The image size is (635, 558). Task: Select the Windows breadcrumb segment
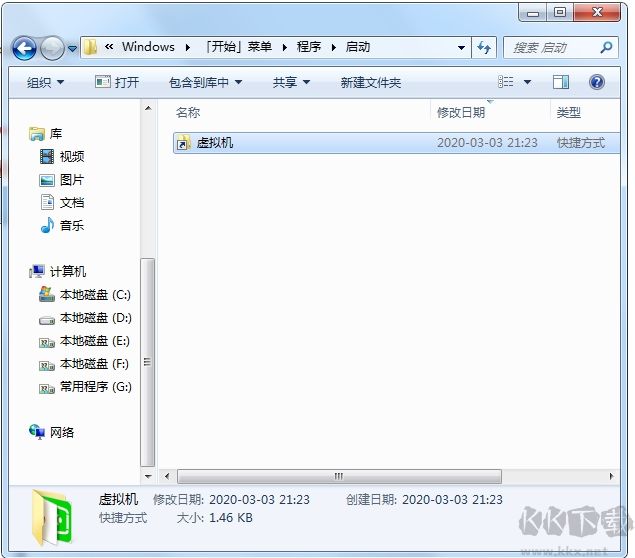point(148,47)
